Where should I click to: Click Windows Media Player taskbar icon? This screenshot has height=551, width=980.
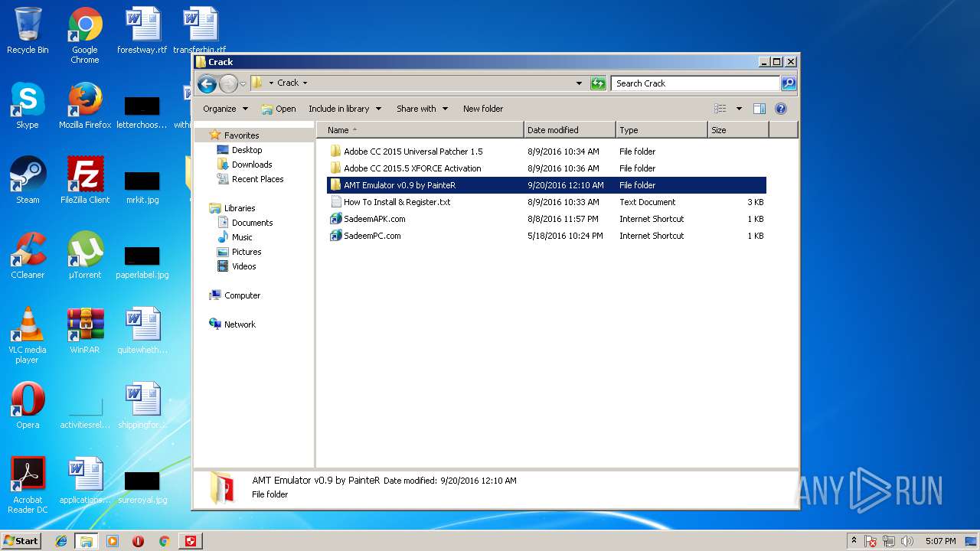112,541
